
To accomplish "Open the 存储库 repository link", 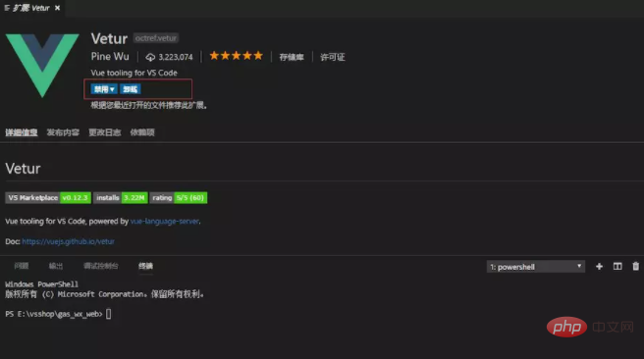I will tap(292, 57).
